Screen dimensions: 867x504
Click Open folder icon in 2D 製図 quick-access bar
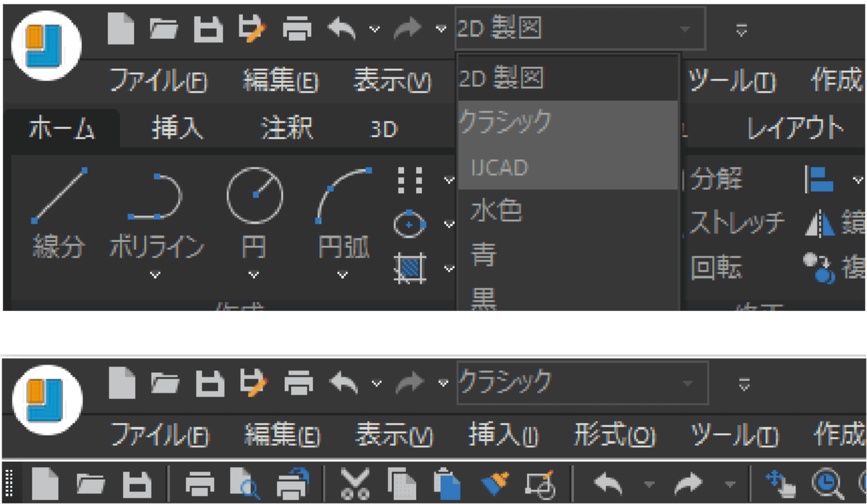point(163,29)
